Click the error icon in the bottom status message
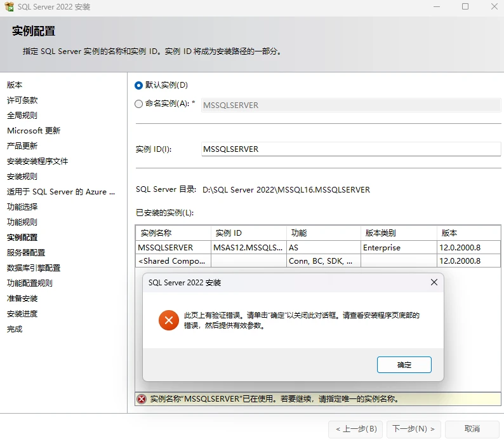The width and height of the screenshot is (504, 441). point(142,399)
